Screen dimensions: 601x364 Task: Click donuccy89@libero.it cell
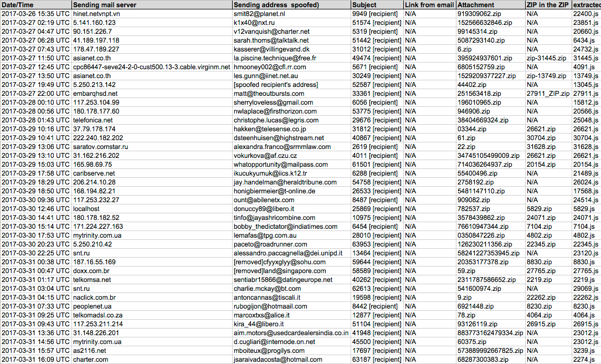pos(291,209)
